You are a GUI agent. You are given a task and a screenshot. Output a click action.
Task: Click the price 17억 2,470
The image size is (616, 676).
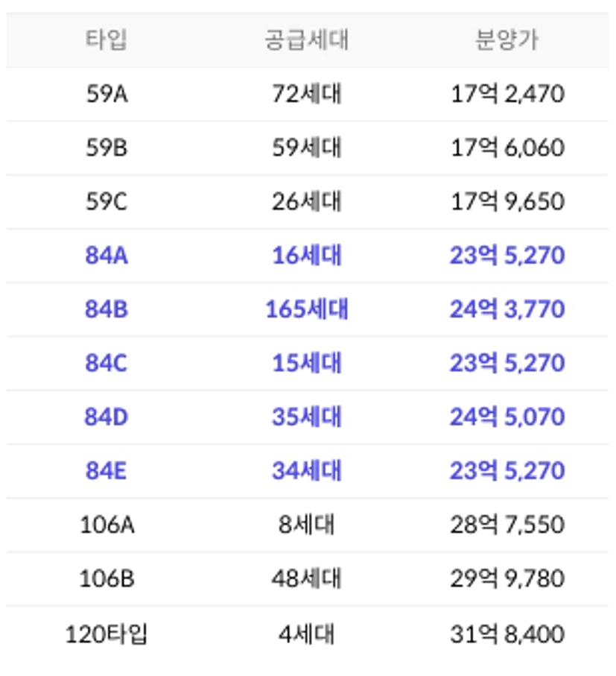tap(507, 94)
